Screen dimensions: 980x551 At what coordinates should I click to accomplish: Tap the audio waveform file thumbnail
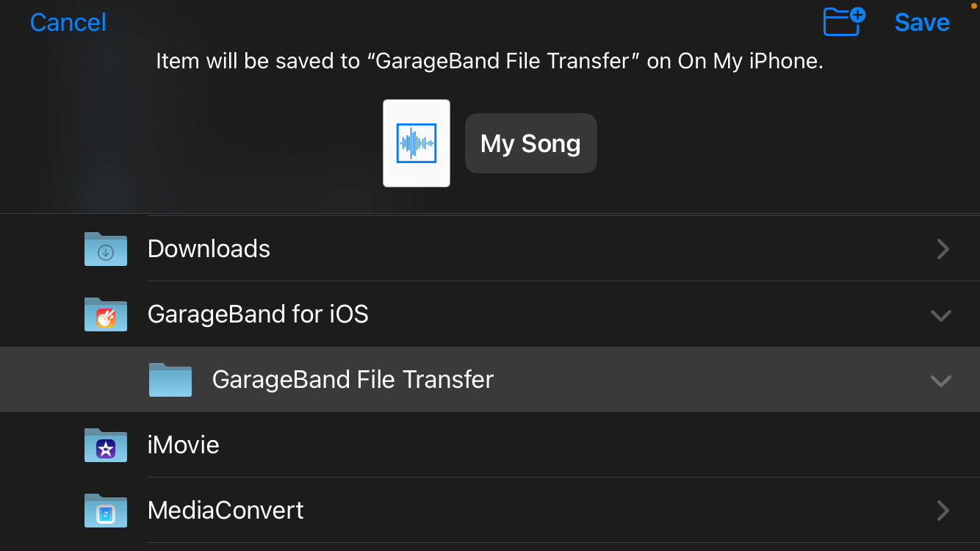[416, 143]
